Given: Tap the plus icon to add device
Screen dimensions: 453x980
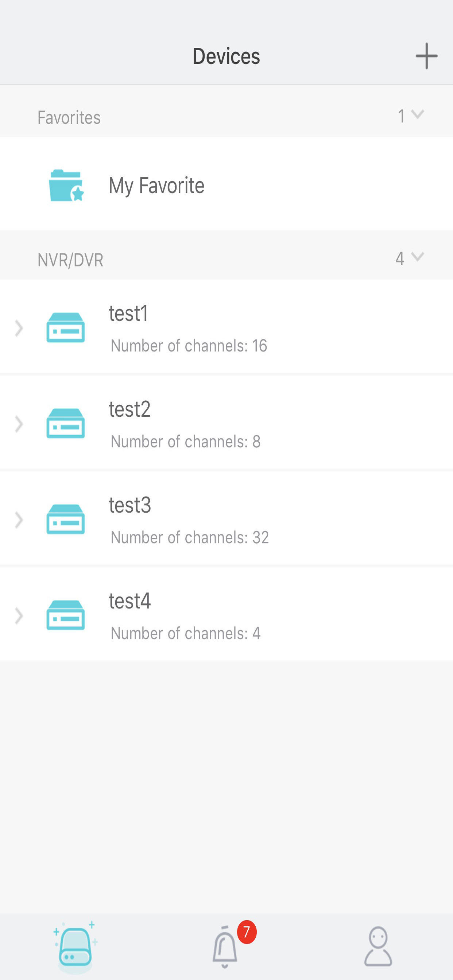Looking at the screenshot, I should [426, 56].
